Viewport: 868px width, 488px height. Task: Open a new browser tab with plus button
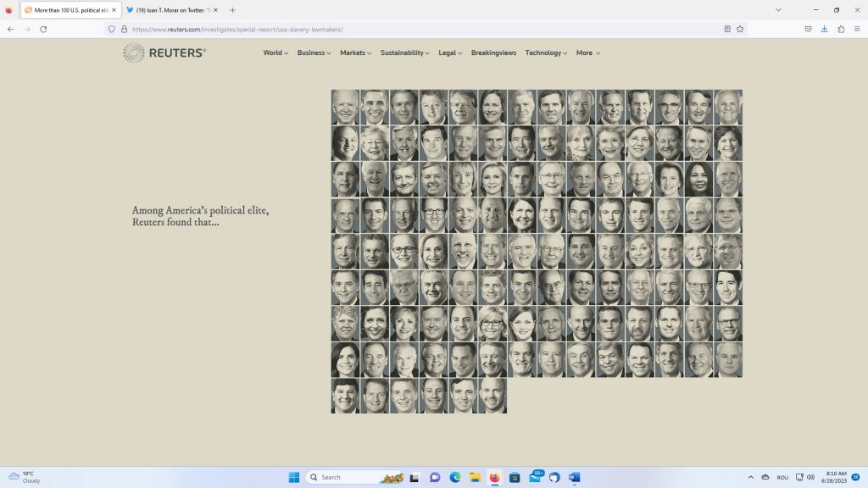click(x=232, y=10)
